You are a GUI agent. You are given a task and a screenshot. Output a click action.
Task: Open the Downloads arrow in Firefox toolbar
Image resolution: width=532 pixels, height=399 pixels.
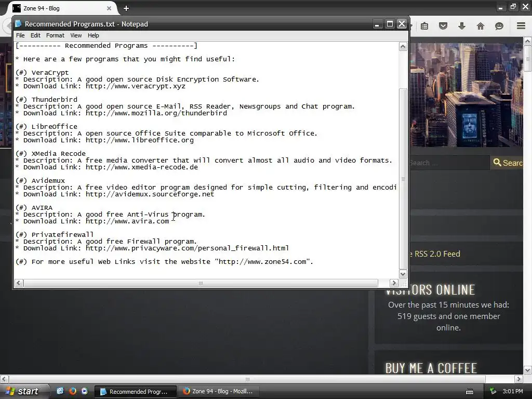click(462, 26)
